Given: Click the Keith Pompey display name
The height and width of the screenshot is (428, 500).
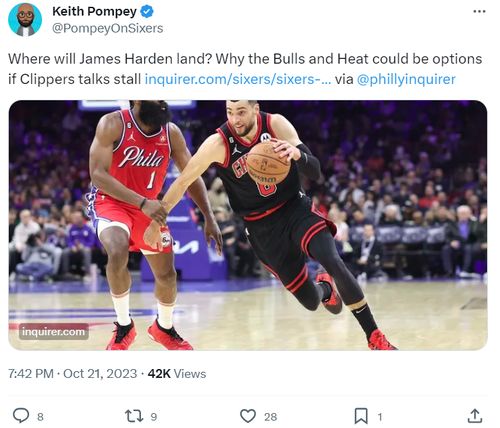Looking at the screenshot, I should point(94,12).
